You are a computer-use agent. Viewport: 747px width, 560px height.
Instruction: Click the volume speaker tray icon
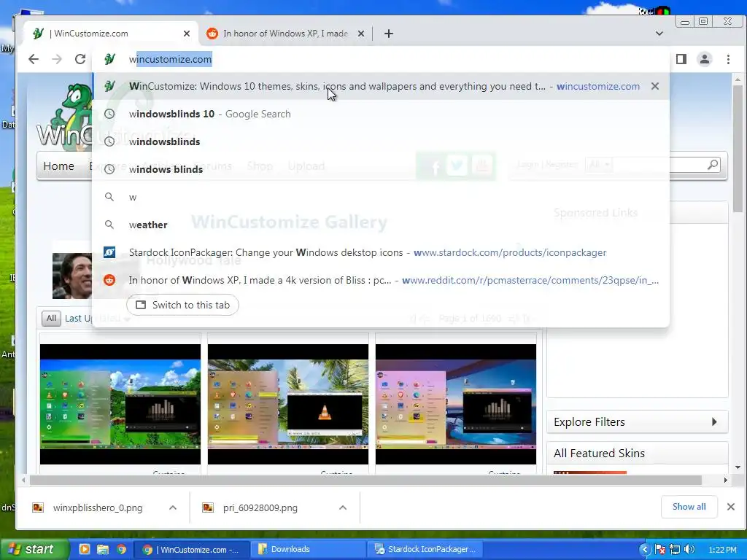tap(689, 550)
